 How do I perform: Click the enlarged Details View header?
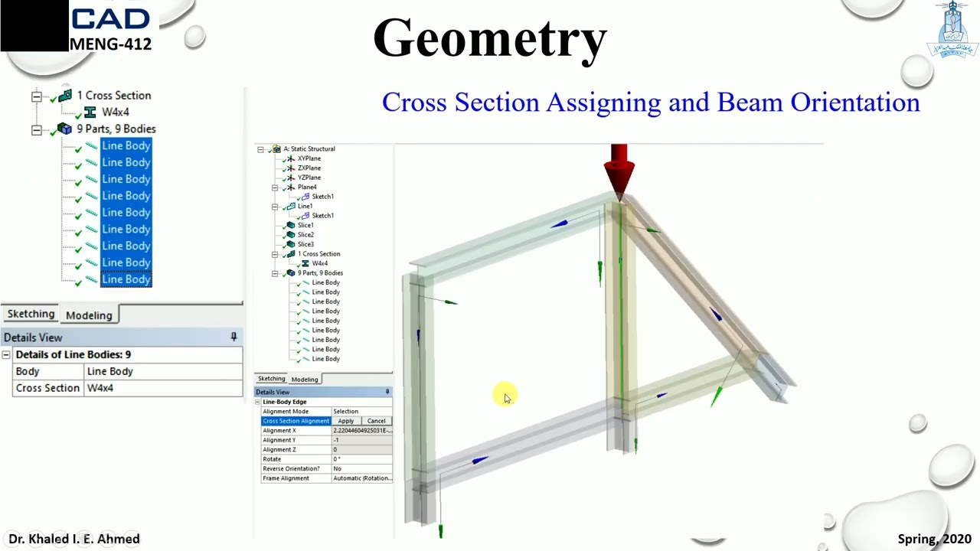coord(121,337)
